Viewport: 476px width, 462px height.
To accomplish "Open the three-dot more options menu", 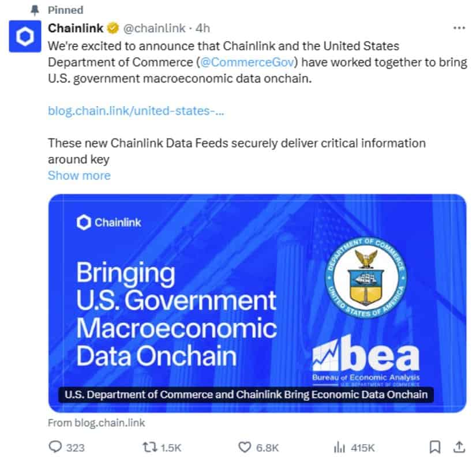I will coord(459,28).
